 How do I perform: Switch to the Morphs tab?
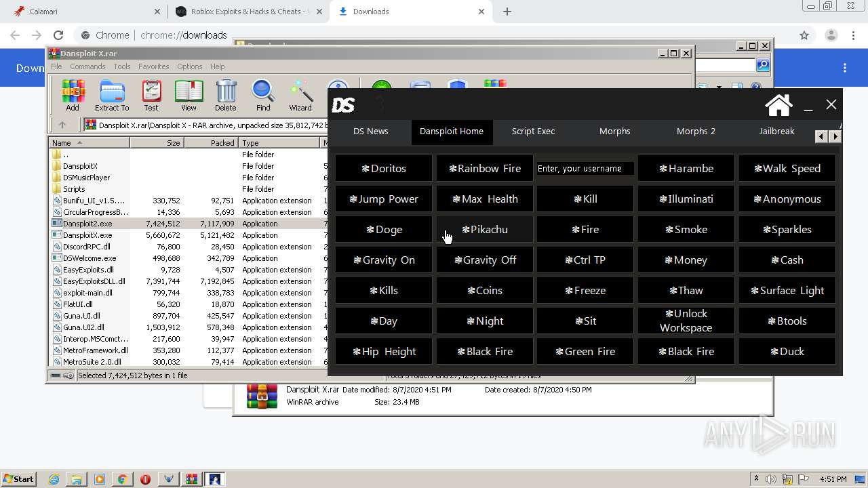pyautogui.click(x=614, y=131)
